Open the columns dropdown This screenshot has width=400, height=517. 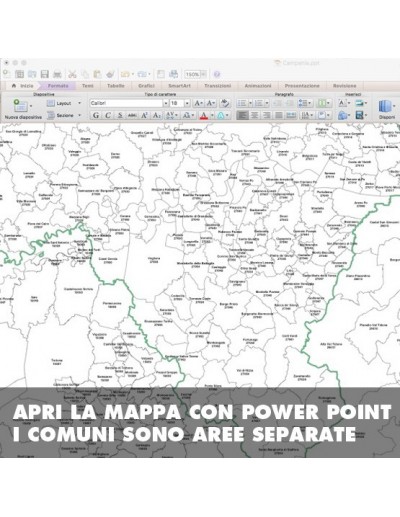[328, 103]
